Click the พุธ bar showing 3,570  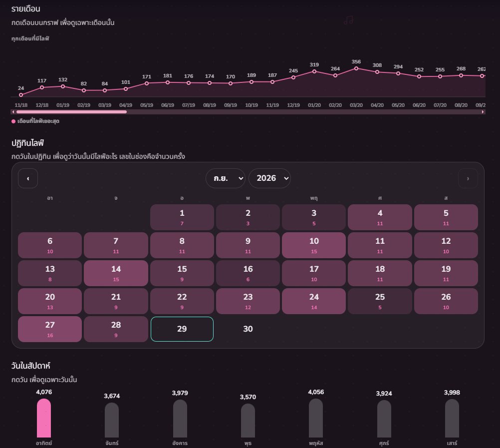pos(248,421)
